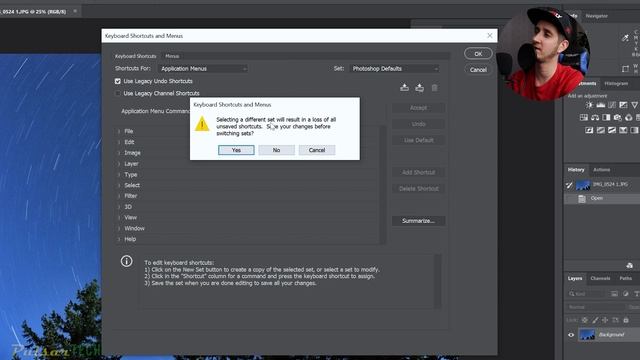Add a Channel Mixer adjustment
640x360 pixels.
[629, 118]
